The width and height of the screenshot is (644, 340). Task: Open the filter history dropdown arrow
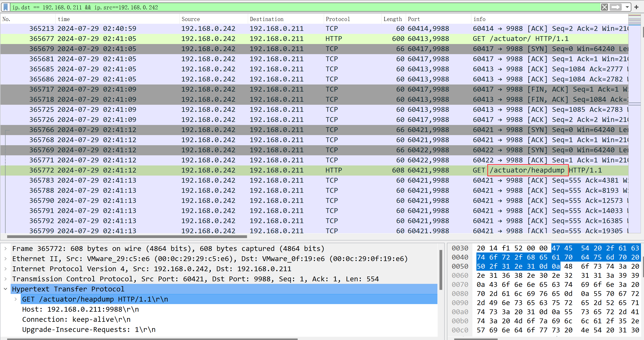pyautogui.click(x=627, y=7)
